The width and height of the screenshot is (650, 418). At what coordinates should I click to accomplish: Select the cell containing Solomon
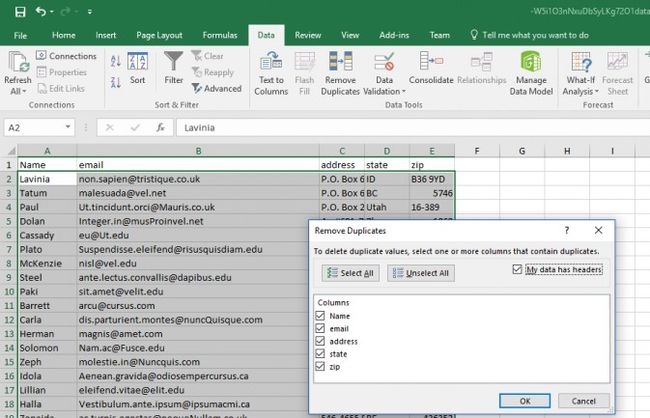coord(47,348)
